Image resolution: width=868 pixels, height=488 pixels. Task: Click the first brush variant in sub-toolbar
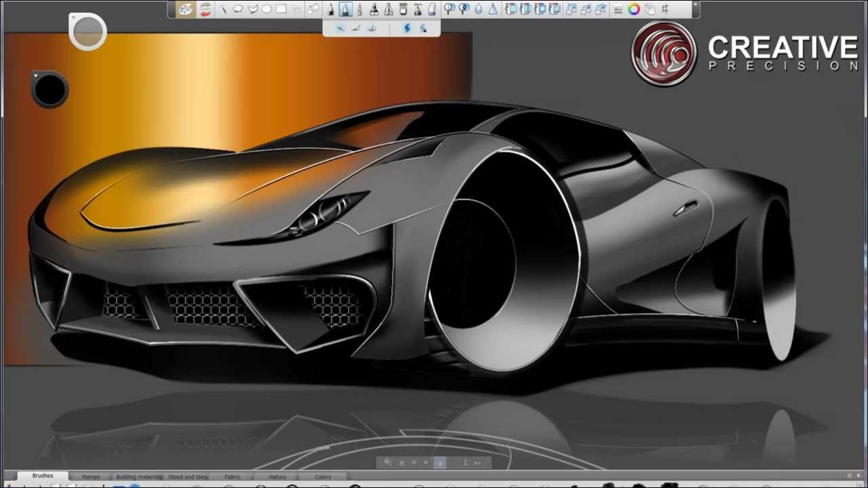[340, 28]
